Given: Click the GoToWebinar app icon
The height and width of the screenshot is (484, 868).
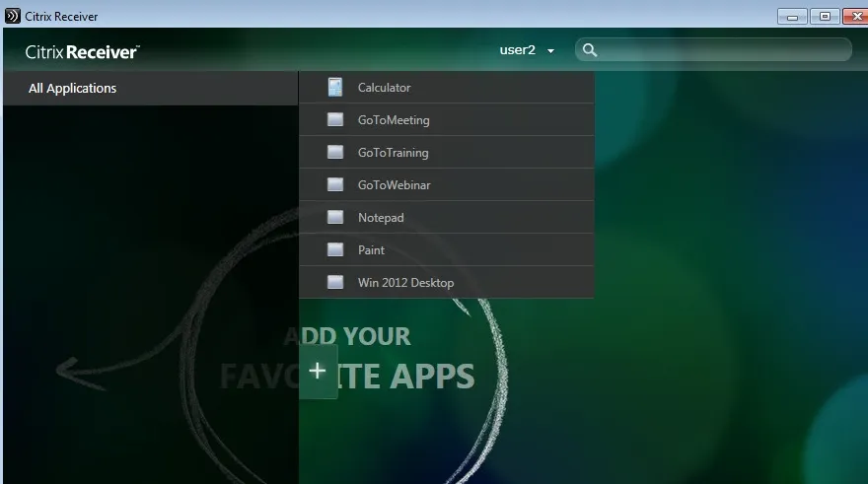Looking at the screenshot, I should [335, 184].
